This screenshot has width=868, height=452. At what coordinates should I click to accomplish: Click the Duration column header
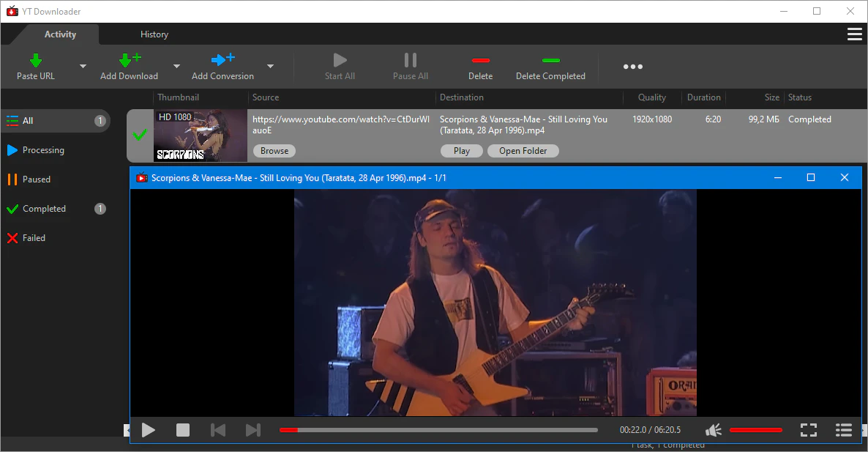pos(703,97)
